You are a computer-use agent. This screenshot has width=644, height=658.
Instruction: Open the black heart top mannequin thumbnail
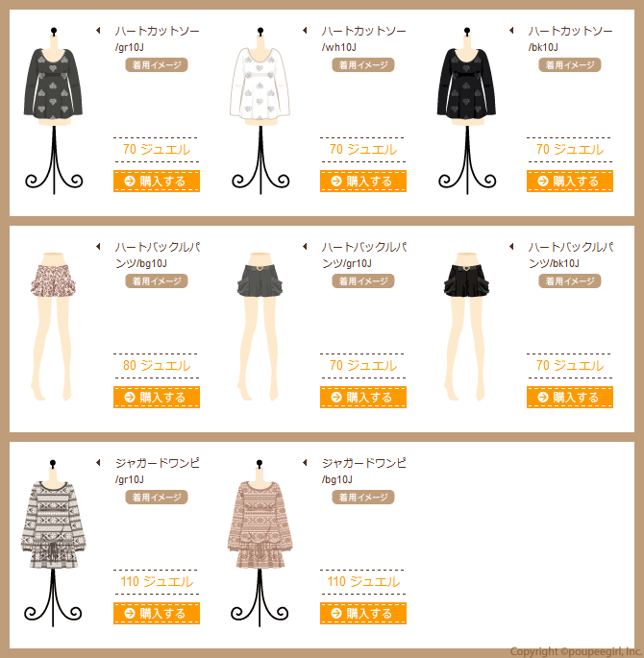tap(467, 110)
